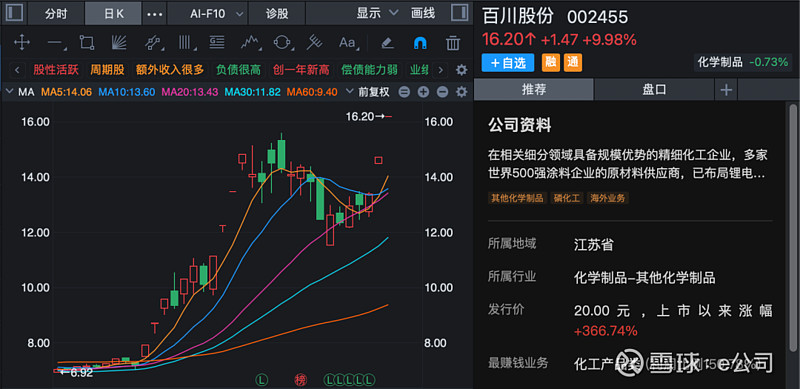This screenshot has width=800, height=389.
Task: Open more chart periods with ellipsis button
Action: point(155,14)
